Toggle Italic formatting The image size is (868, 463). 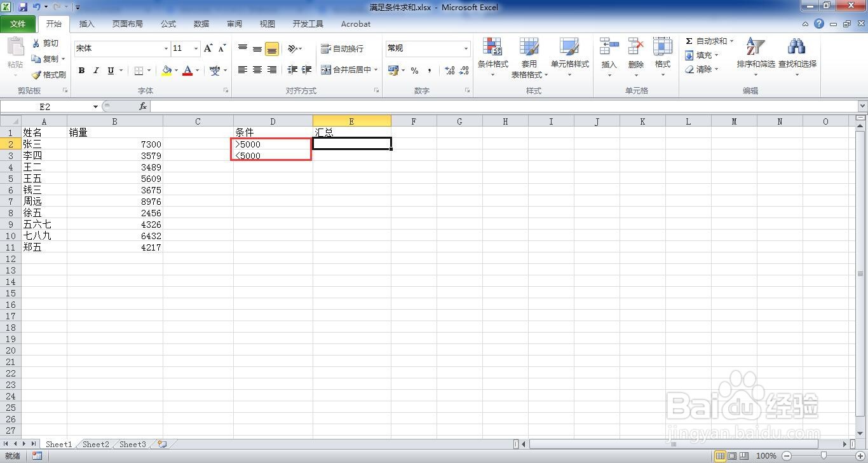(96, 71)
